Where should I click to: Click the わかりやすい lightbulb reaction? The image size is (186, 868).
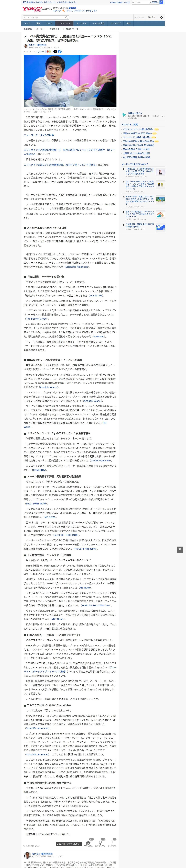[x=100, y=842]
